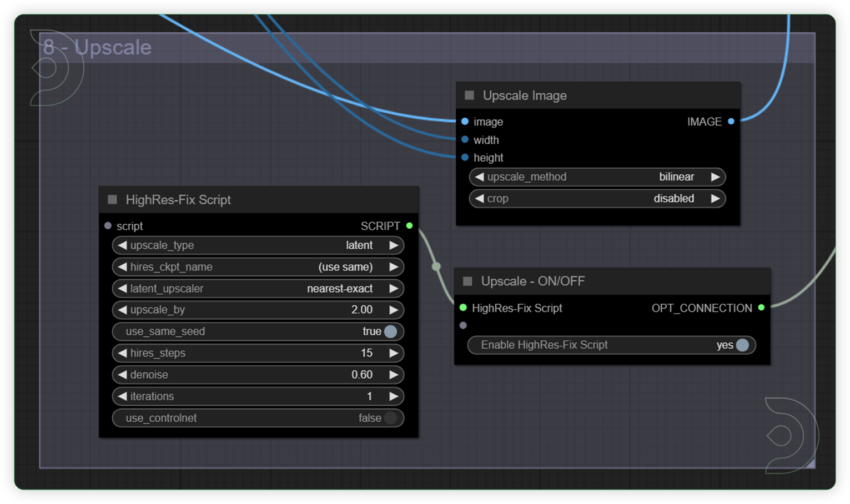The height and width of the screenshot is (504, 850).
Task: Click the denoise 0.60 value field
Action: (361, 375)
